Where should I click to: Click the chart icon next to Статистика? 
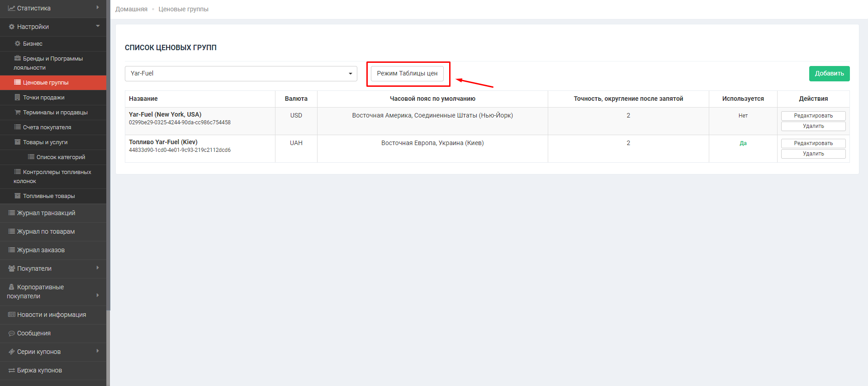pyautogui.click(x=12, y=8)
